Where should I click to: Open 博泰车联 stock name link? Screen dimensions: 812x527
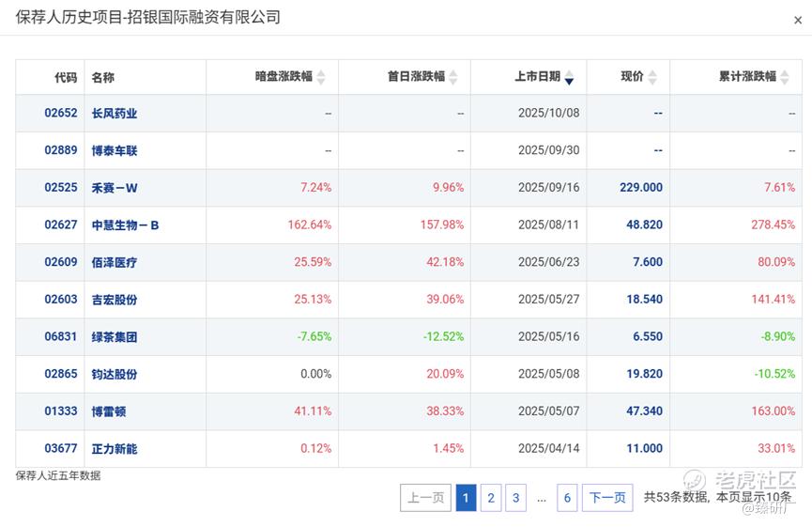(x=115, y=151)
